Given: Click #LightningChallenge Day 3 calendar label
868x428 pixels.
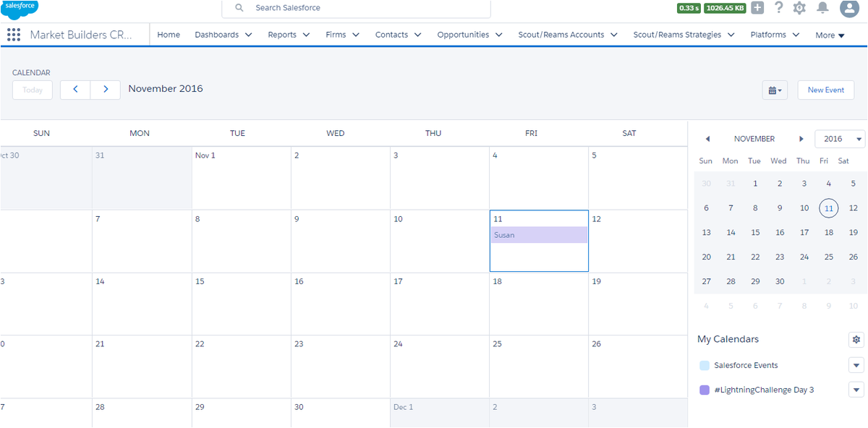Looking at the screenshot, I should coord(764,390).
